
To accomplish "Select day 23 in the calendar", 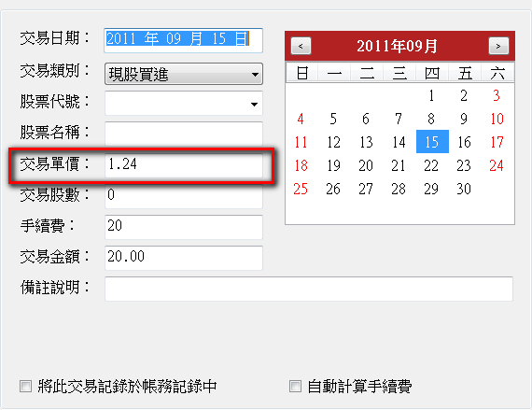I will [x=464, y=165].
